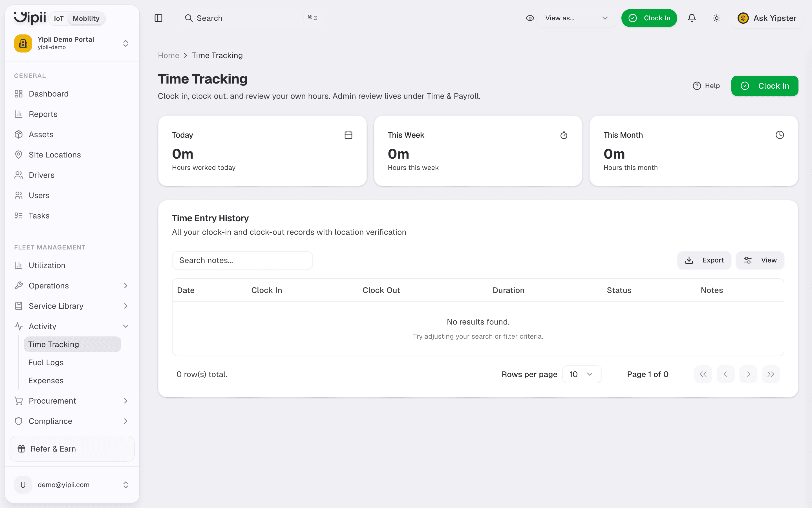
Task: Click the large Clock In page button
Action: coord(765,86)
